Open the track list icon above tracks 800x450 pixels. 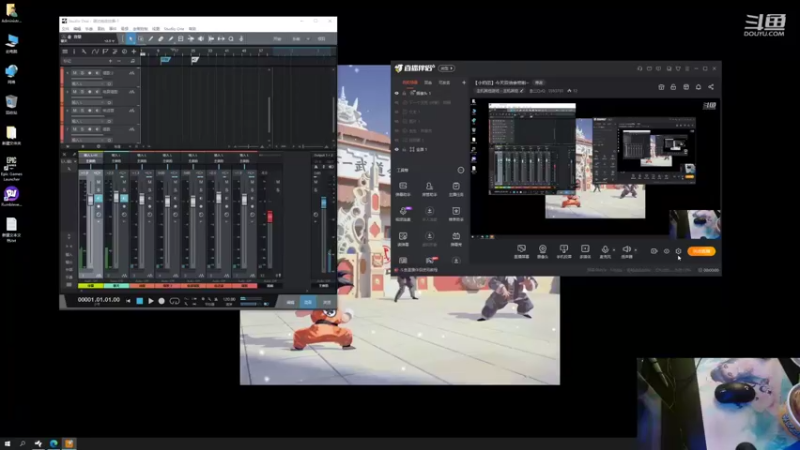click(x=65, y=52)
